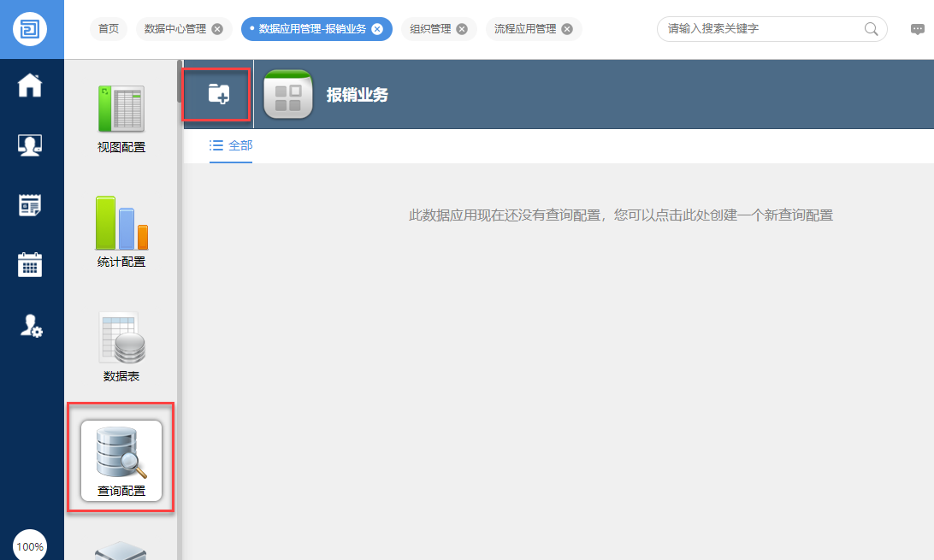
Task: Open the calendar icon in left navigation
Action: click(31, 265)
